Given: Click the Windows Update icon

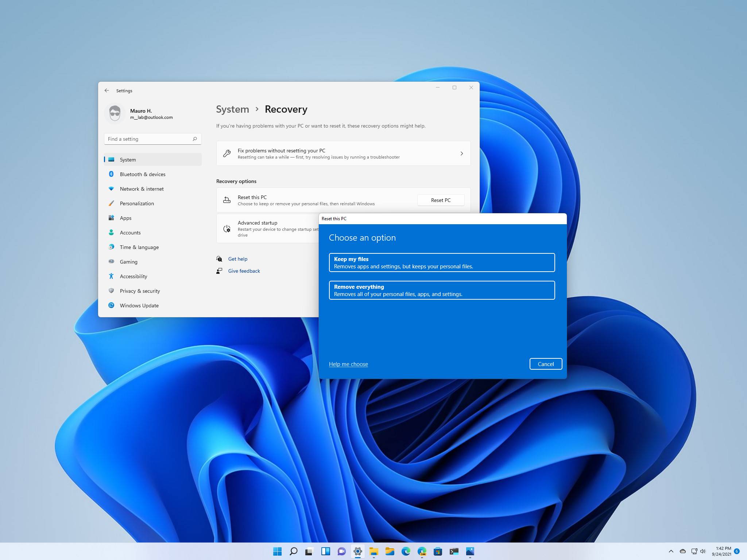Looking at the screenshot, I should pos(112,306).
